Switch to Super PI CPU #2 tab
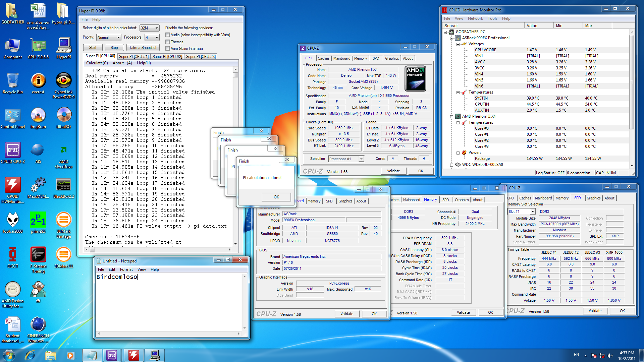The height and width of the screenshot is (362, 644). 167,57
